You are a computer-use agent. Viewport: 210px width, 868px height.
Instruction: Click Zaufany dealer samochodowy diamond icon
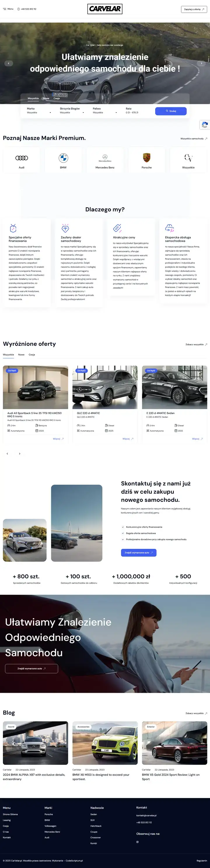click(65, 228)
